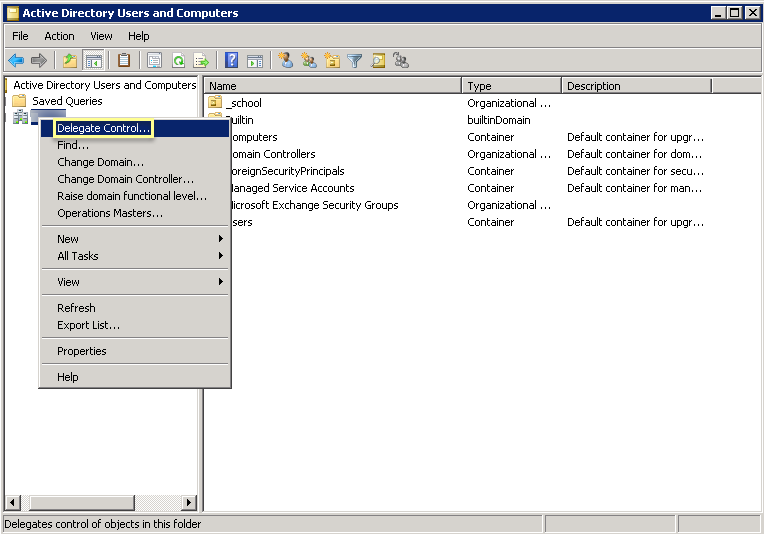Toggle Show/Hide Console Tree toolbar icon
Viewport: 764px width, 534px height.
(x=93, y=60)
